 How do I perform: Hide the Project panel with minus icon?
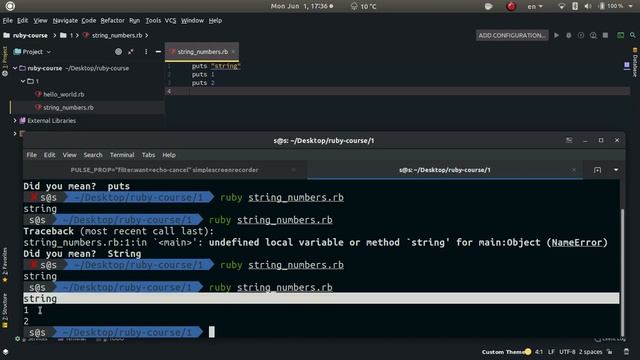tap(158, 52)
